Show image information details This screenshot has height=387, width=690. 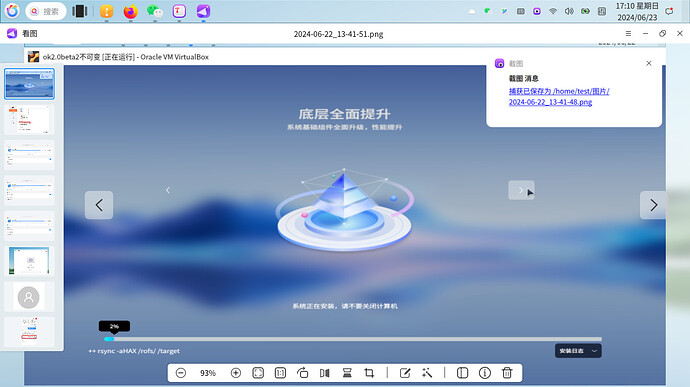(x=484, y=373)
